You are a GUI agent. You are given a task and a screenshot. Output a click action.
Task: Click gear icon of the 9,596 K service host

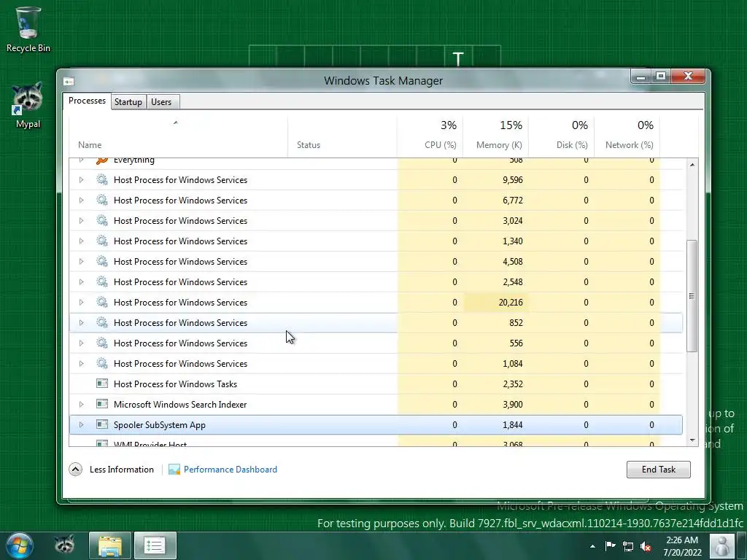[x=102, y=179]
